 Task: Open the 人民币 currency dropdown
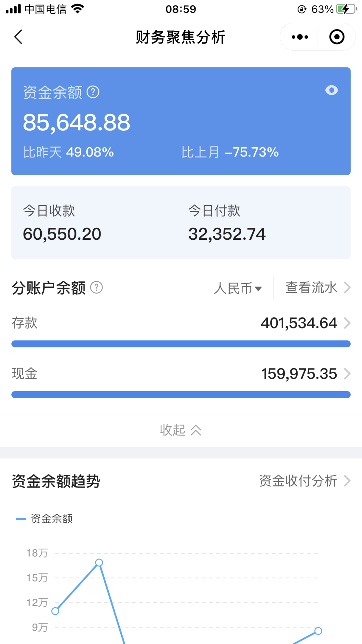tap(238, 288)
